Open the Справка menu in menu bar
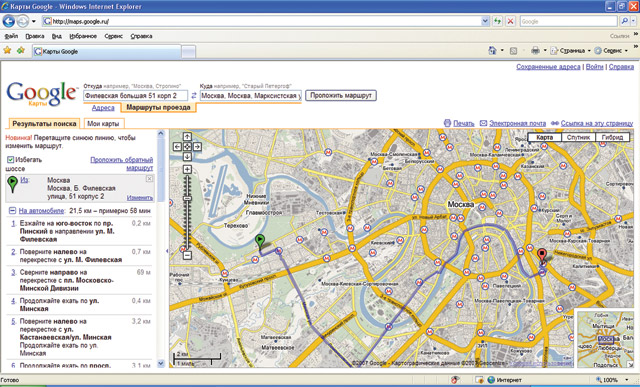 coord(141,36)
